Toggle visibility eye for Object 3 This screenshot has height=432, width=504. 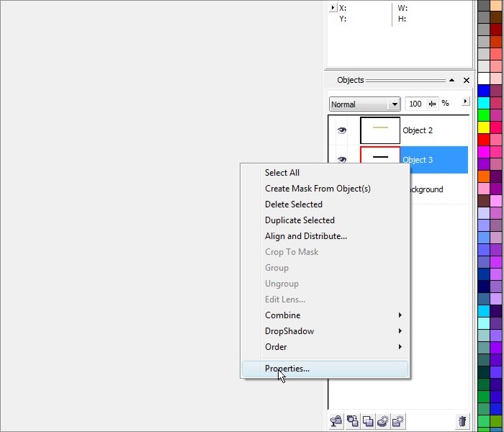[x=342, y=159]
